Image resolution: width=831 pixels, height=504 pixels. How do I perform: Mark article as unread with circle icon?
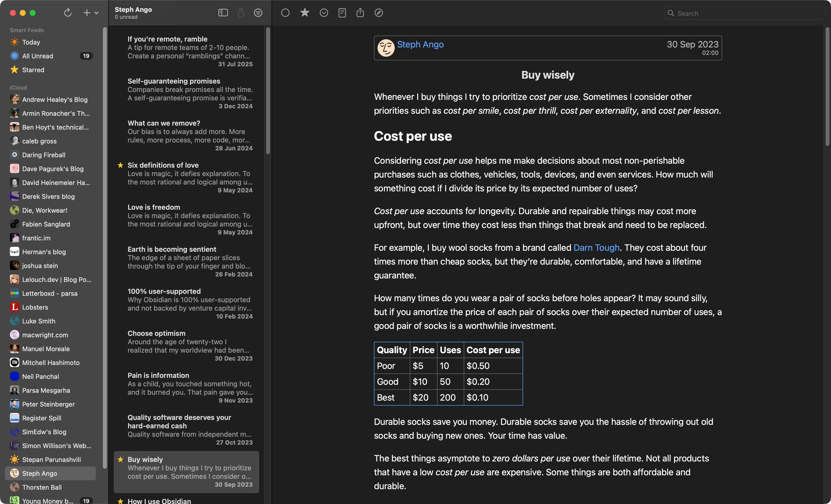click(285, 13)
